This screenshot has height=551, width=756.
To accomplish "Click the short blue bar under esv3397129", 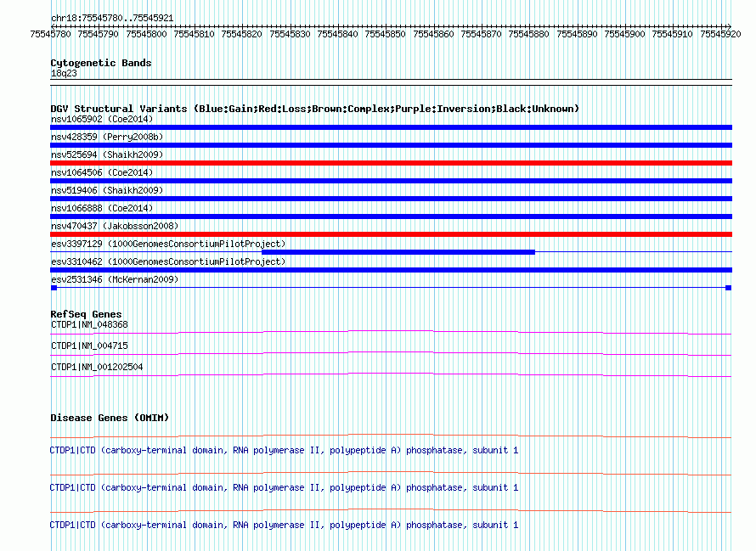I will click(x=398, y=252).
